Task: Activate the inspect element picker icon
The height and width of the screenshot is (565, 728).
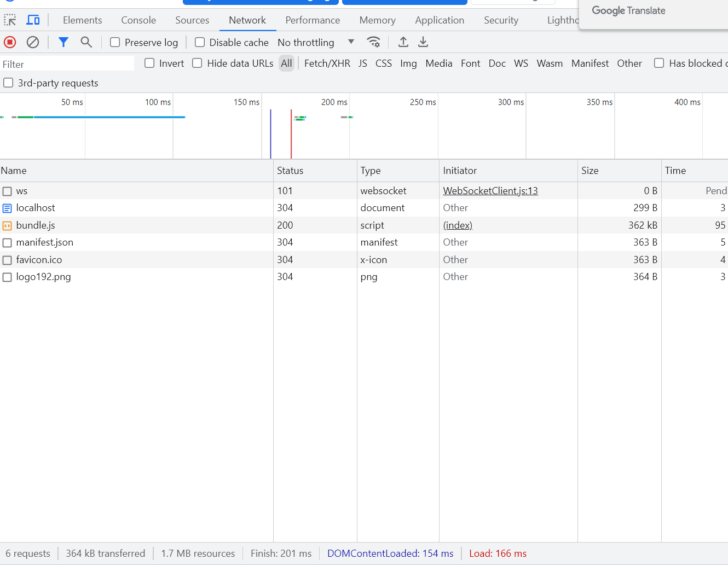Action: 10,20
